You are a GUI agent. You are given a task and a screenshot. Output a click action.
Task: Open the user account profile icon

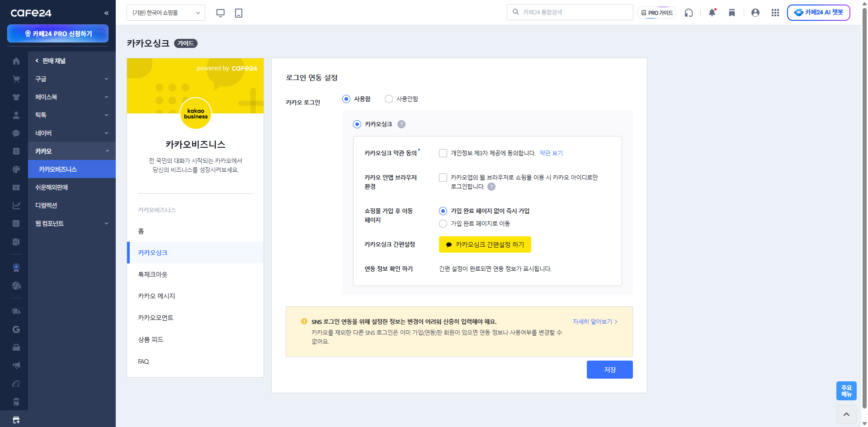point(755,13)
